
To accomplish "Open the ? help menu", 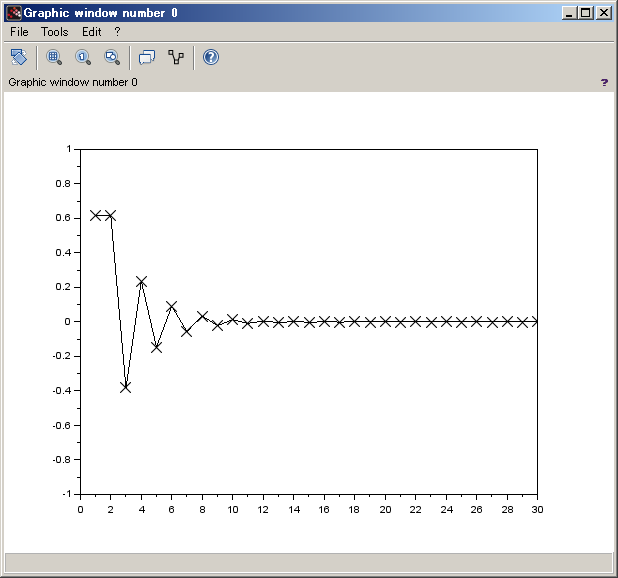I will point(117,32).
